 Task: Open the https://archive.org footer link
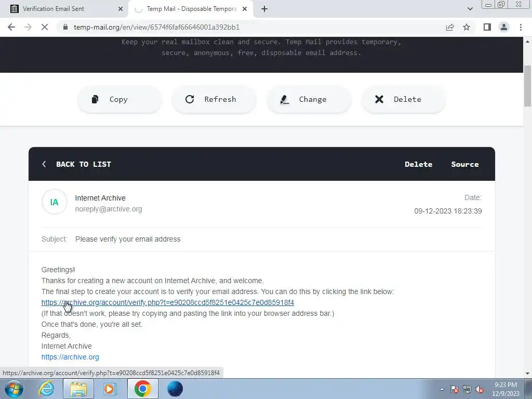click(70, 357)
